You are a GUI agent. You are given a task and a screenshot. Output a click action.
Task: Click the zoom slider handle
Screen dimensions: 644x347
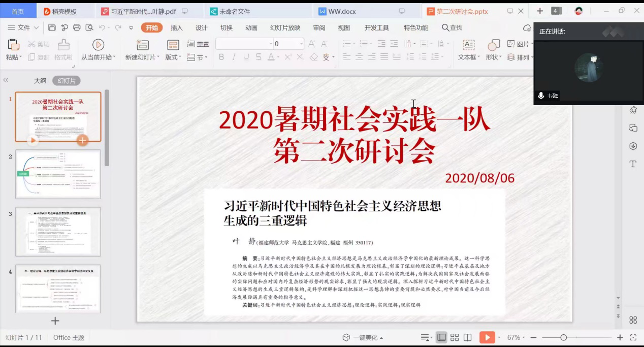[563, 338]
